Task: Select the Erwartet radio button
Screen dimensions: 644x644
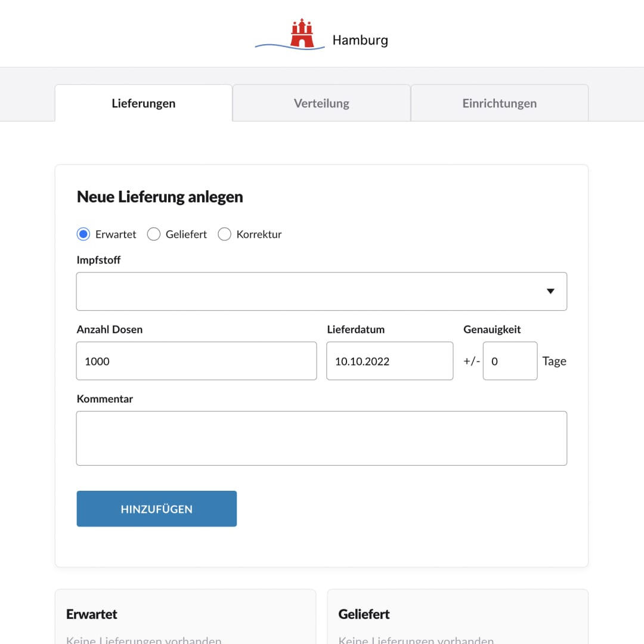Action: (83, 234)
